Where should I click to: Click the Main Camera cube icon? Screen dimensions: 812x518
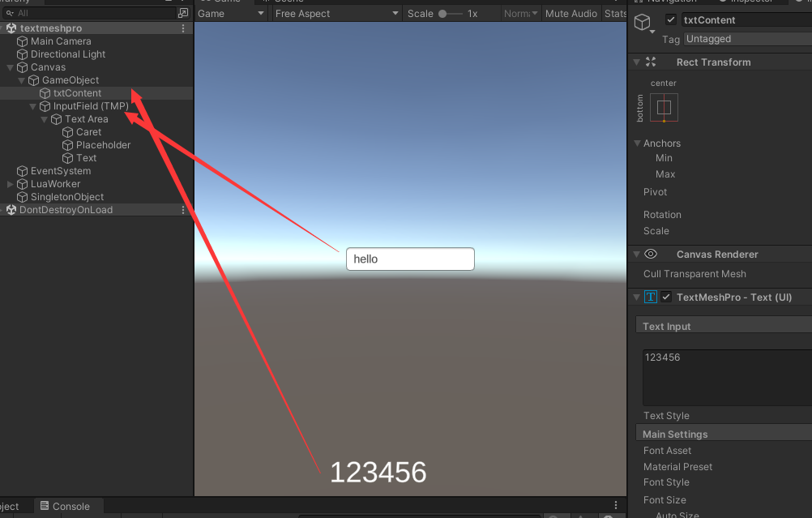point(23,41)
